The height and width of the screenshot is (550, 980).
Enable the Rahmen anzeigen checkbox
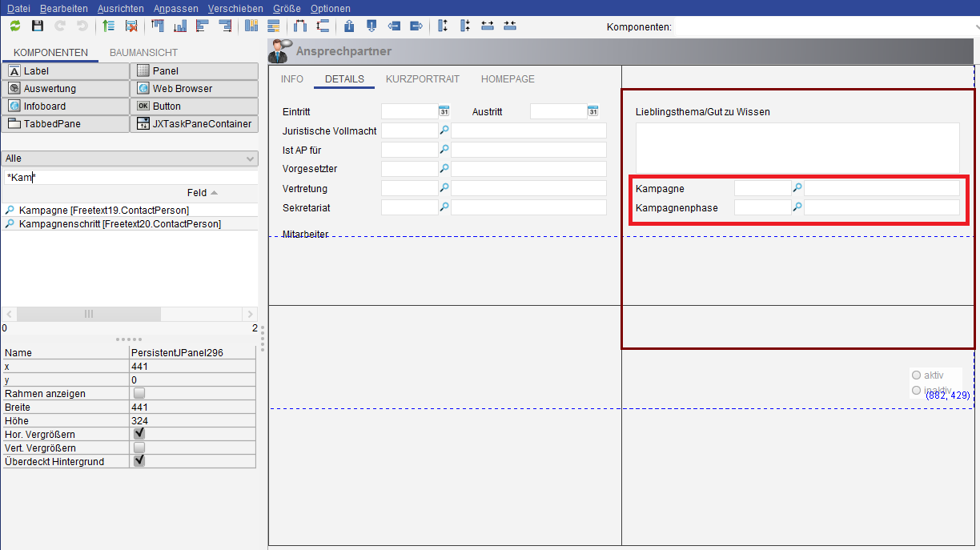pyautogui.click(x=139, y=393)
